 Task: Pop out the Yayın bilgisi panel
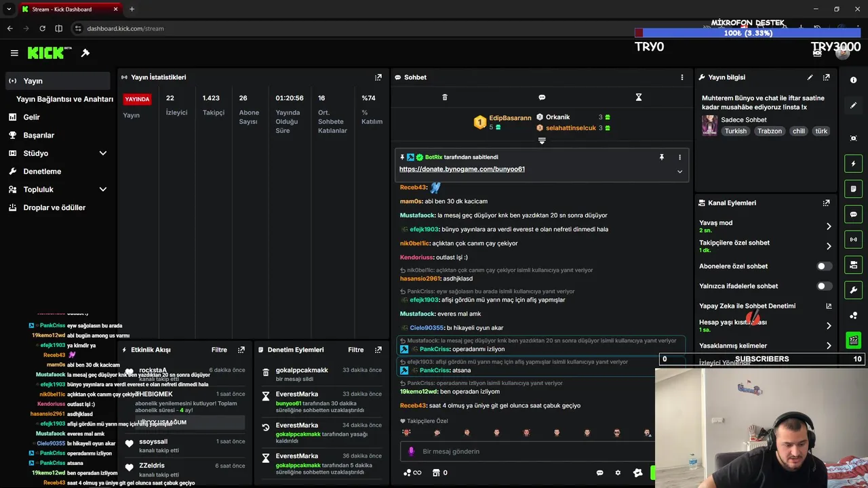pyautogui.click(x=826, y=77)
